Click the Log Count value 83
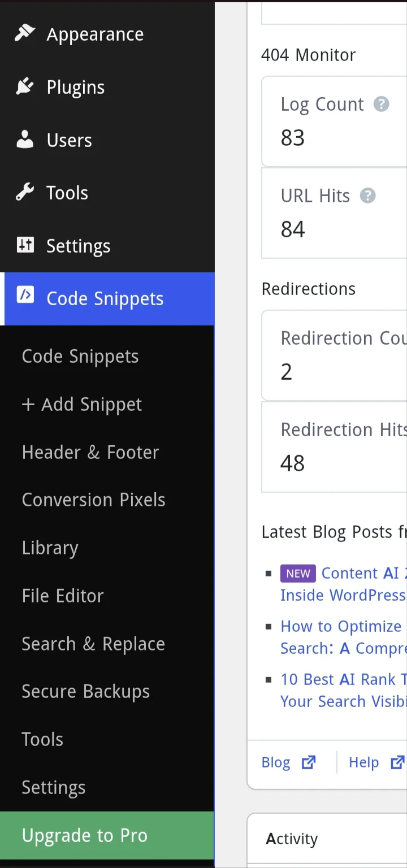Viewport: 407px width, 868px height. click(293, 138)
